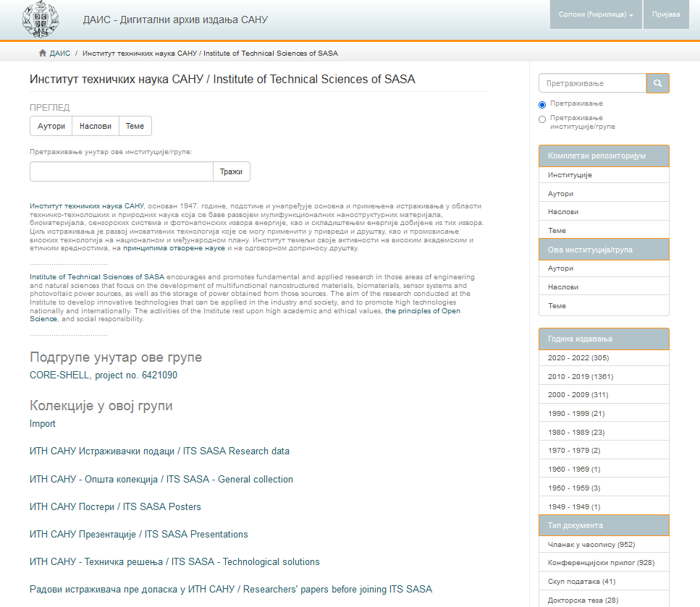Screen dimensions: 700x607
Task: Click Аутори under Ова институција/група
Action: [604, 268]
